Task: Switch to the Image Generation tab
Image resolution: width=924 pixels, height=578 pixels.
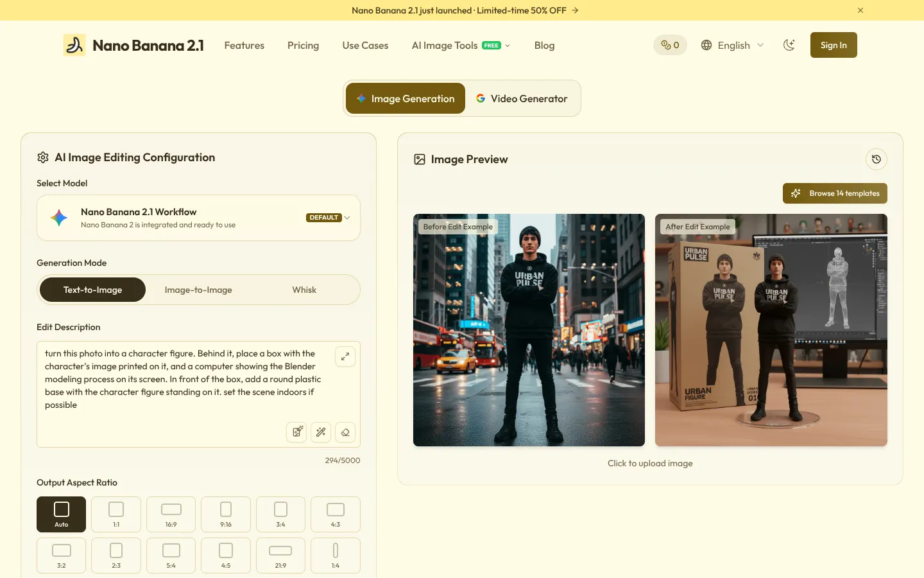Action: click(406, 98)
